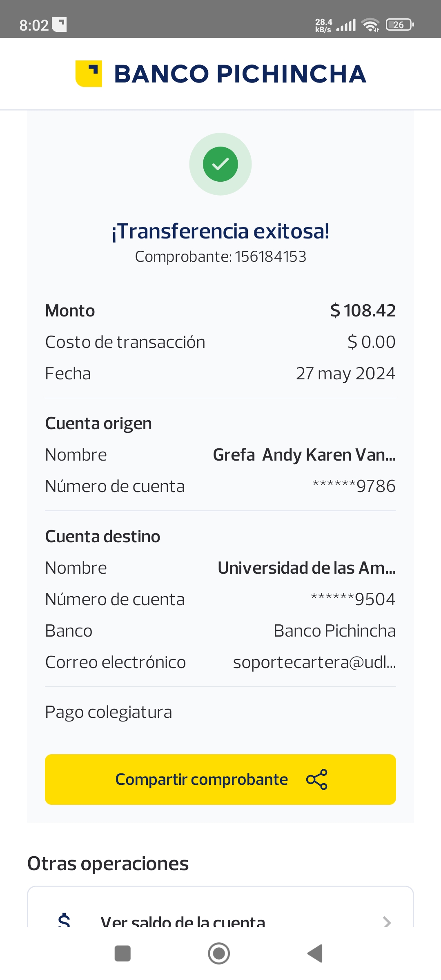Tap the dollar icon beside Ver saldo
Screen dimensions: 441x980
(x=64, y=921)
